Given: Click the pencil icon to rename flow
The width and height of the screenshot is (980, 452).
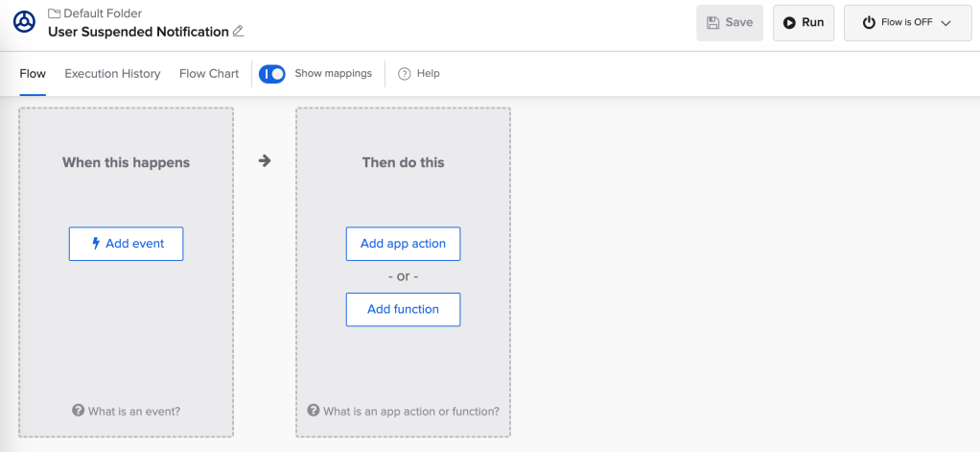Looking at the screenshot, I should tap(239, 31).
